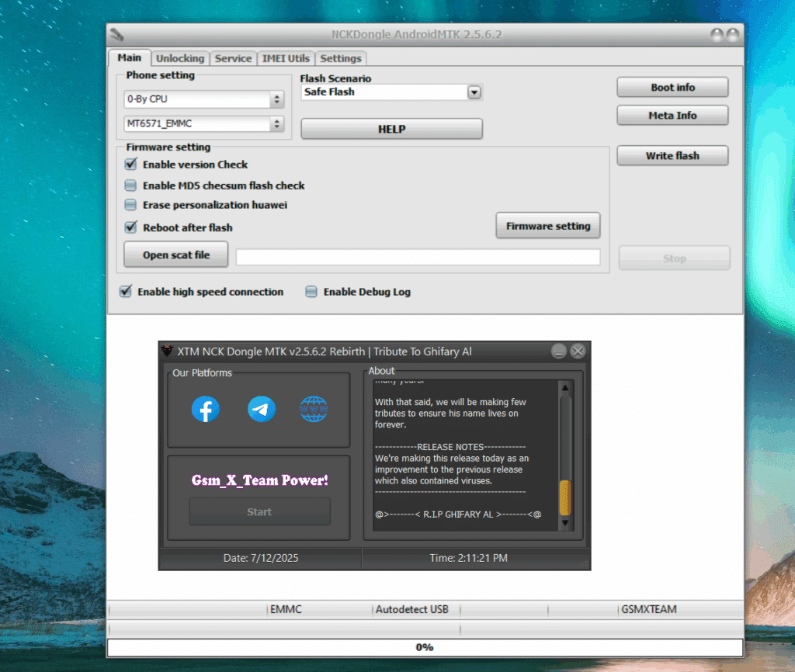Close the XTM NCK Dongle popup

[578, 352]
